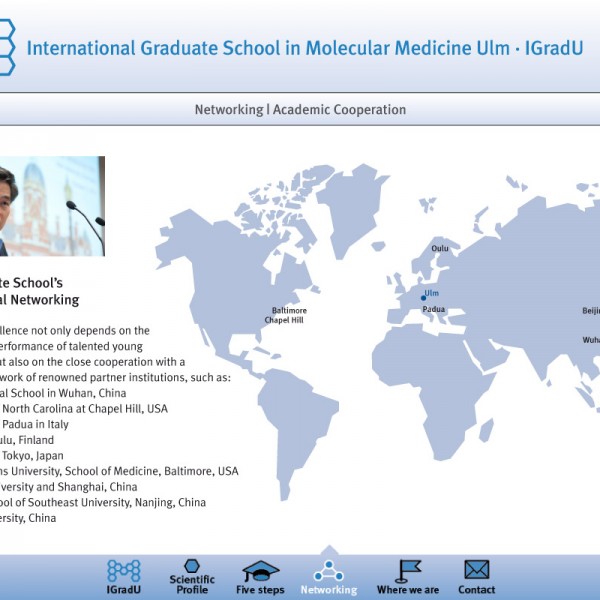This screenshot has width=600, height=600.
Task: Click the 'Southeast University, Nanjing, China' line
Action: pyautogui.click(x=117, y=502)
